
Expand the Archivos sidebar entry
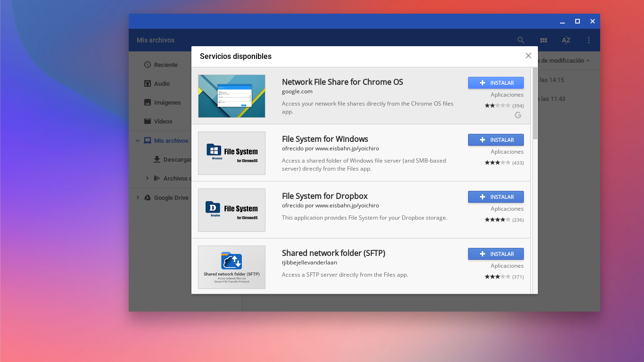147,178
